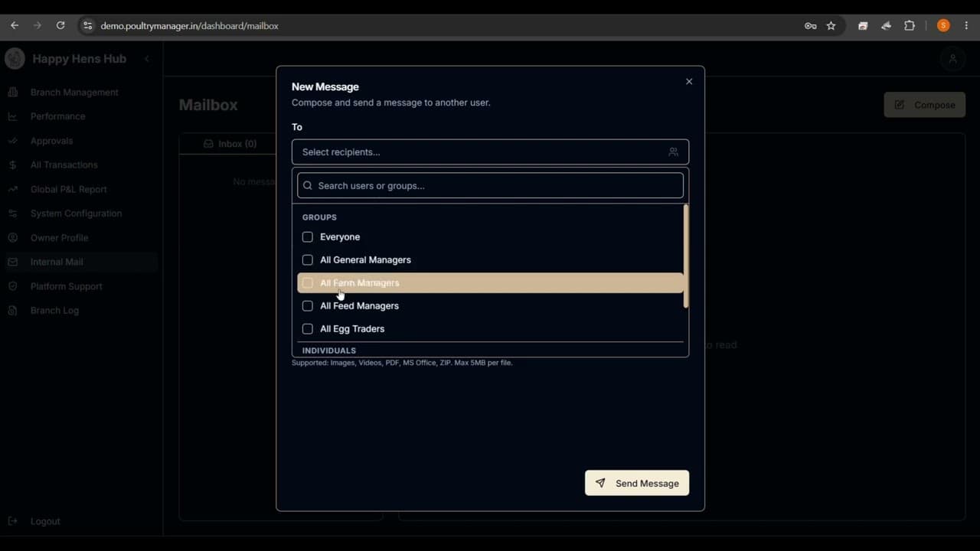980x551 pixels.
Task: Click the site information icon in address bar
Action: (87, 26)
